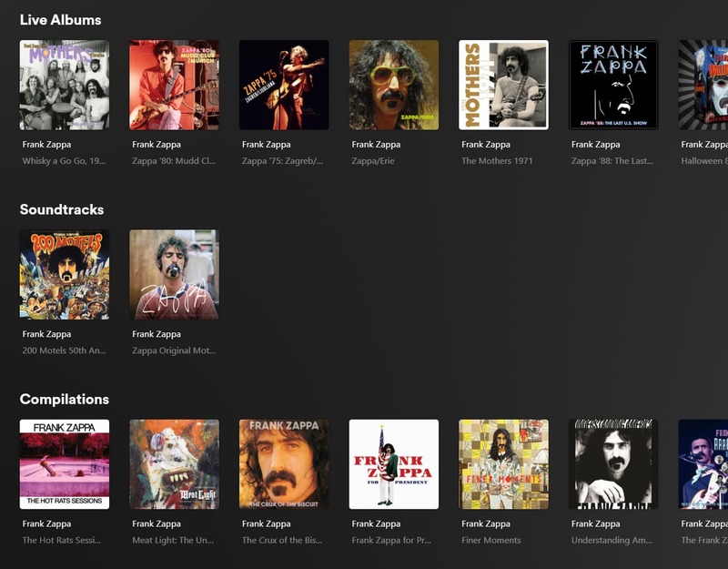Click the 'Frank Zappa for Pr...' title
The width and height of the screenshot is (728, 569).
click(x=391, y=540)
